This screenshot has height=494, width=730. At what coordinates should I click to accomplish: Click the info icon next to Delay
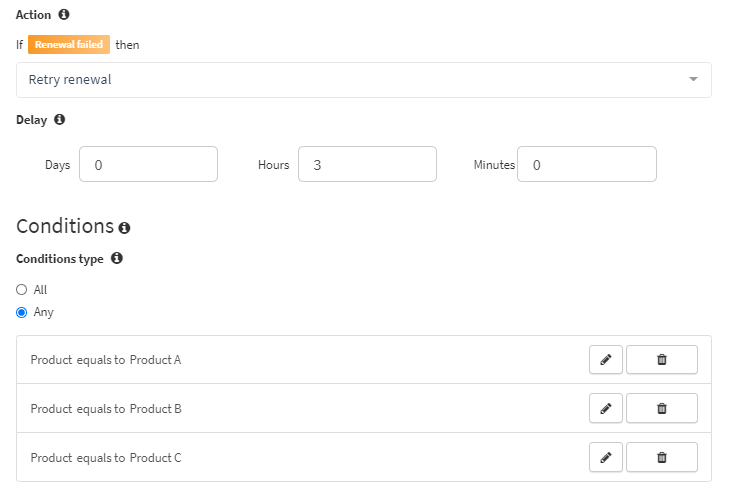(60, 119)
